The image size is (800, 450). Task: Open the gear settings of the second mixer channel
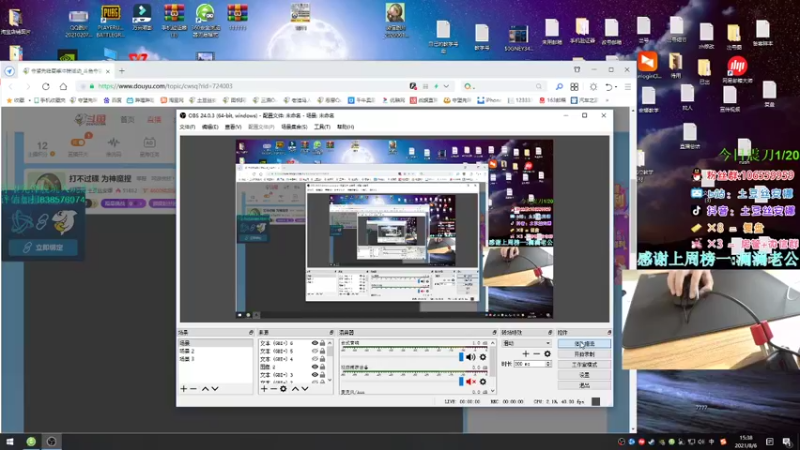tap(483, 382)
